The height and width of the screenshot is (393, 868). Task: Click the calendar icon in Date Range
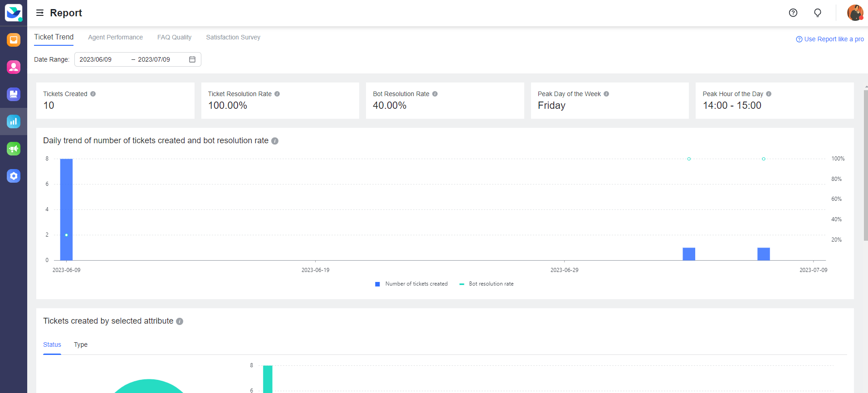192,59
